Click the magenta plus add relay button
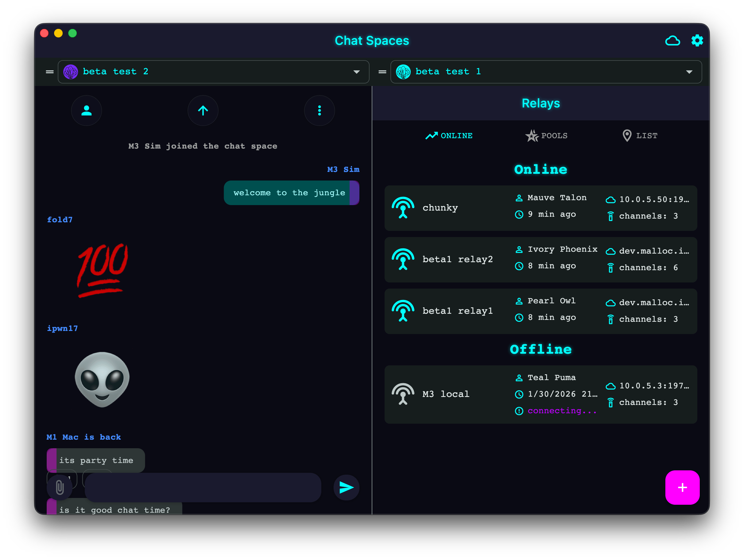This screenshot has width=744, height=560. 682,488
